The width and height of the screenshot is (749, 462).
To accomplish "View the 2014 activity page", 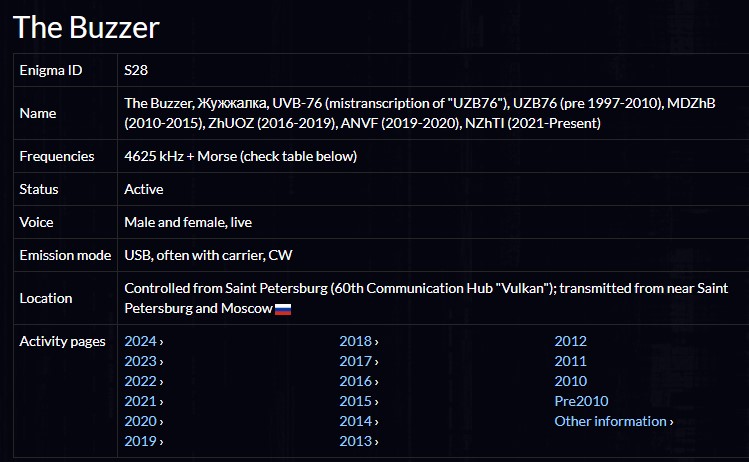I will (356, 421).
